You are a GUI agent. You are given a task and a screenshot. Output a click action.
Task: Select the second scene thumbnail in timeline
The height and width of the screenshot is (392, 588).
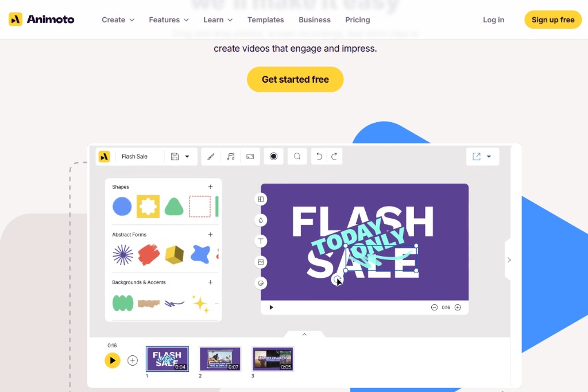220,359
